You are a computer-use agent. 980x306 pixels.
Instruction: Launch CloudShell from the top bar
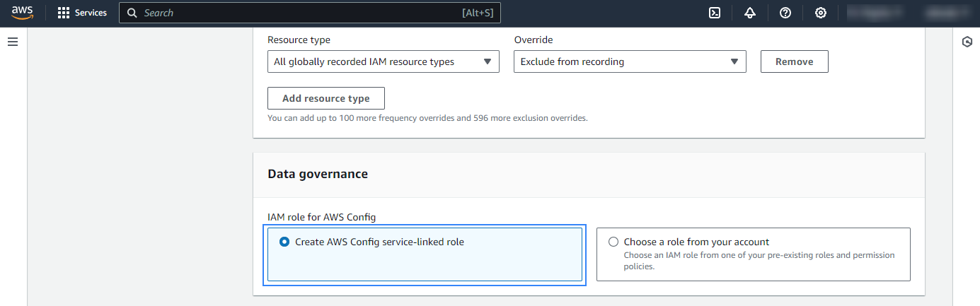715,13
